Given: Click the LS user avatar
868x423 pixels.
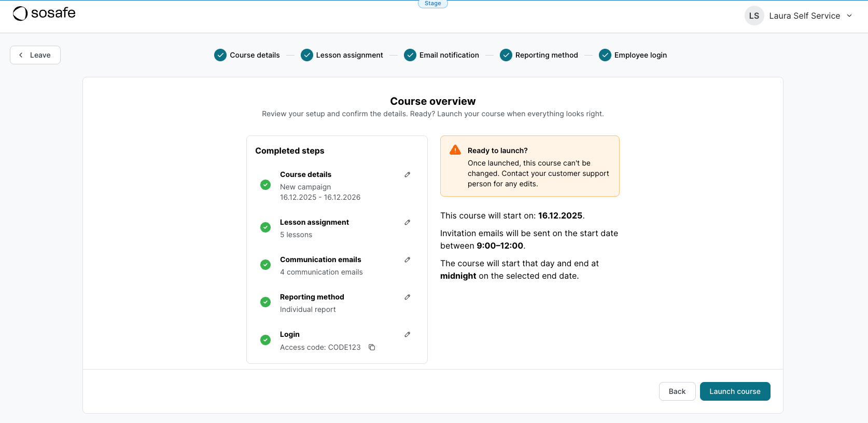Looking at the screenshot, I should pyautogui.click(x=754, y=16).
